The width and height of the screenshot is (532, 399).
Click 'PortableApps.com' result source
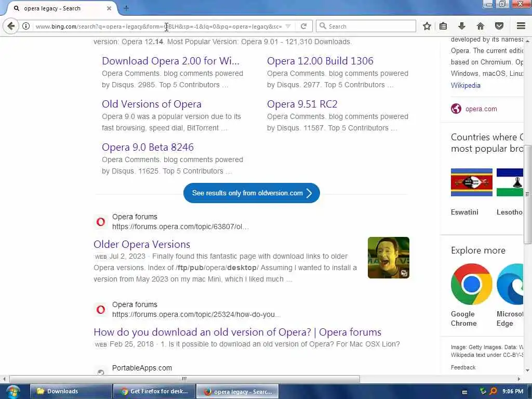142,368
